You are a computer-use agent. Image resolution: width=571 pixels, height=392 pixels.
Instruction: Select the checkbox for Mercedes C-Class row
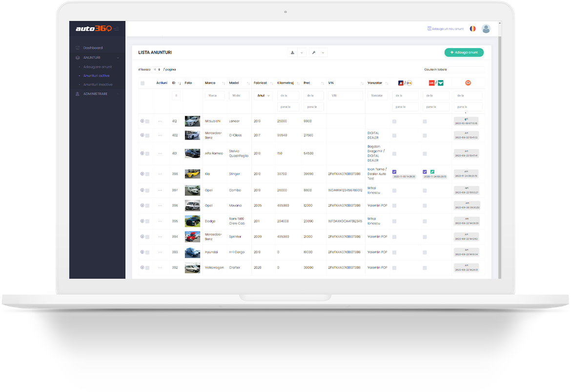click(x=147, y=136)
